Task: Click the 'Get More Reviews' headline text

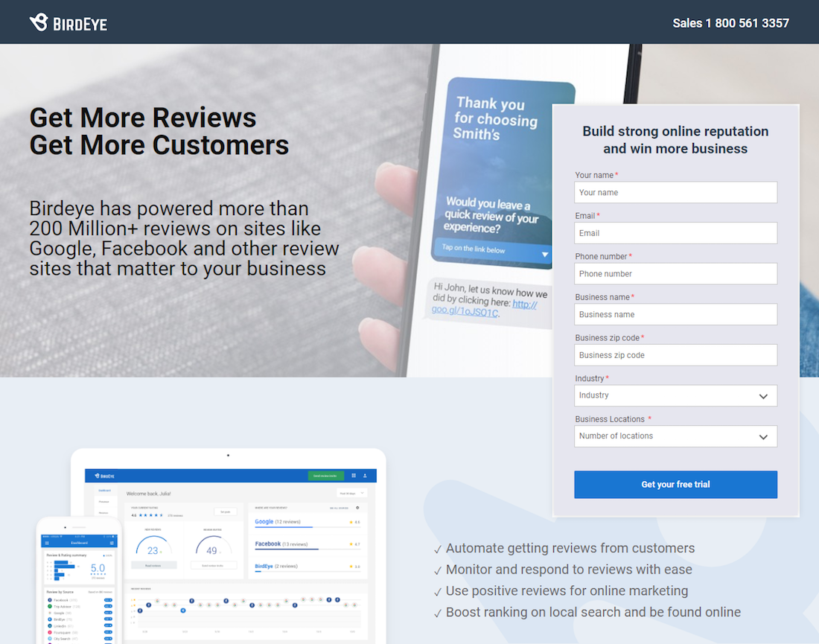Action: [143, 118]
